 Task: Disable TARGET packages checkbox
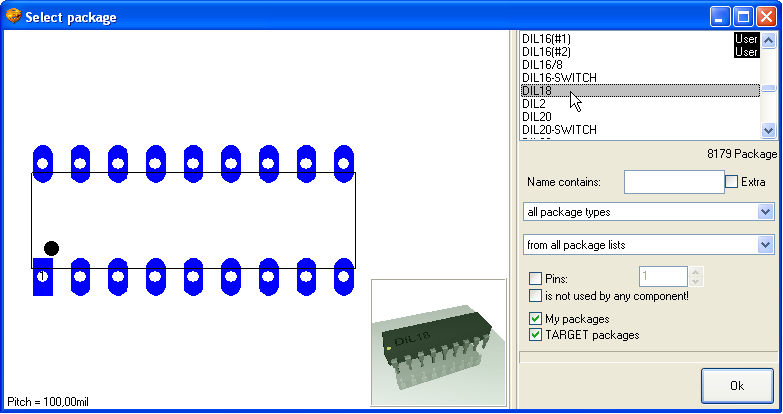pyautogui.click(x=536, y=335)
